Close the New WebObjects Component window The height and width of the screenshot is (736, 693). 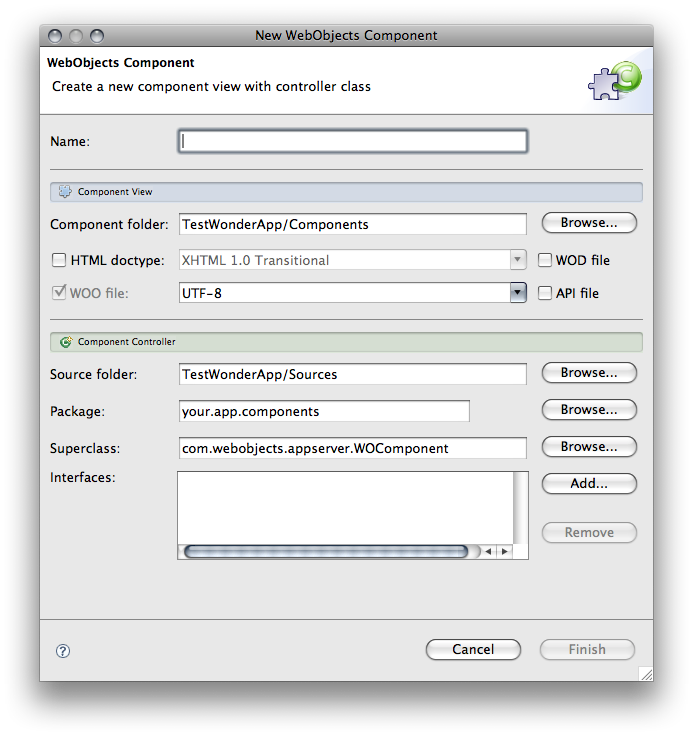[55, 36]
